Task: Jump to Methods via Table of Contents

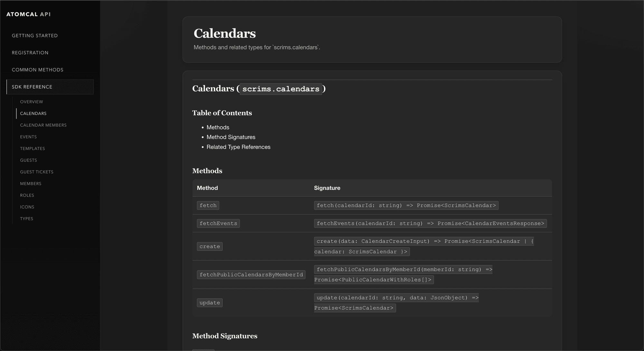Action: 218,127
